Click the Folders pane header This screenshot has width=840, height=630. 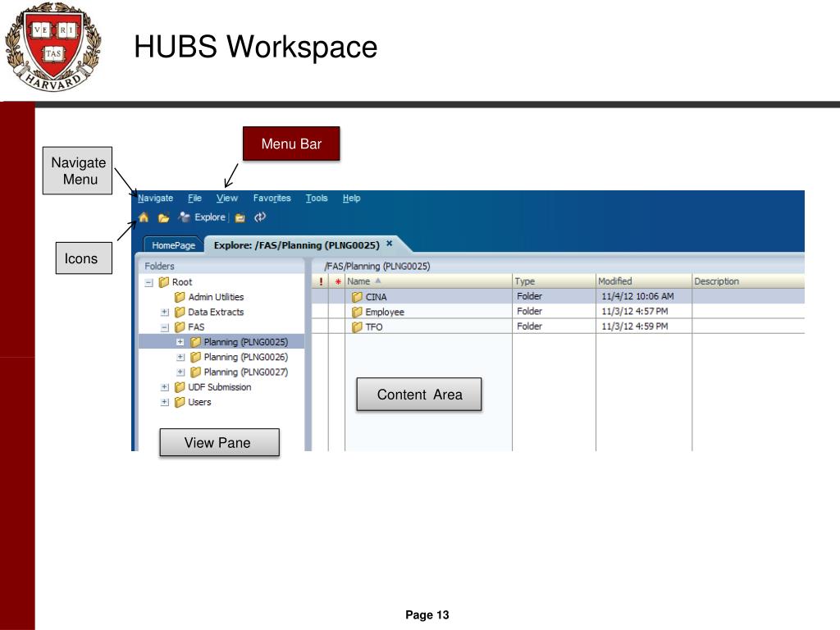(221, 266)
